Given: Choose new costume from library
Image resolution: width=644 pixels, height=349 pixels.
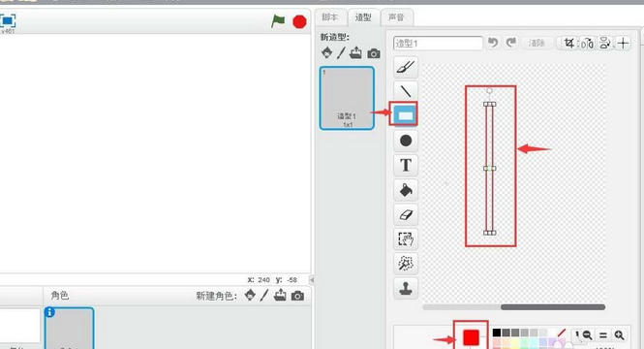Looking at the screenshot, I should (327, 52).
